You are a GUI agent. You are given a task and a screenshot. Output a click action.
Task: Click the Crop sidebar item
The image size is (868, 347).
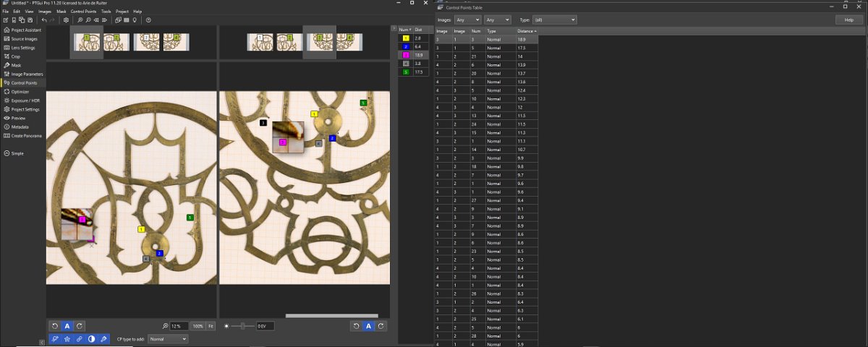coord(17,56)
